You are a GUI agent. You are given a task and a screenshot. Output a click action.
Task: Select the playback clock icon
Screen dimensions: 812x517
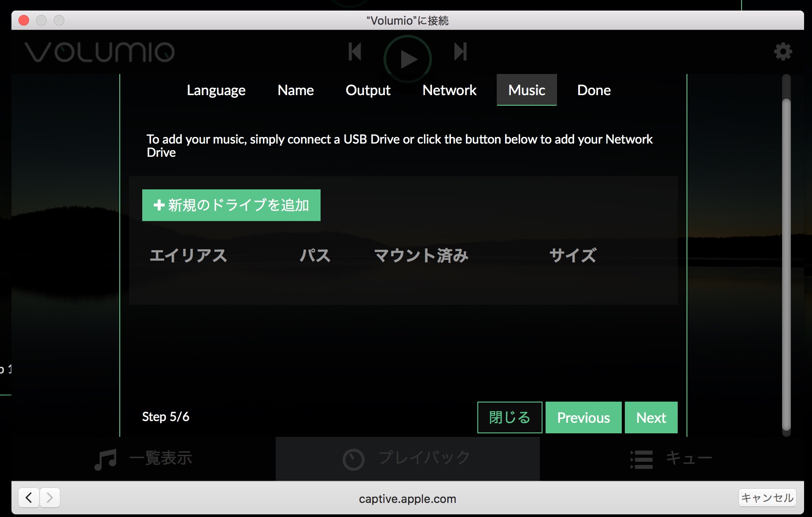click(x=353, y=459)
